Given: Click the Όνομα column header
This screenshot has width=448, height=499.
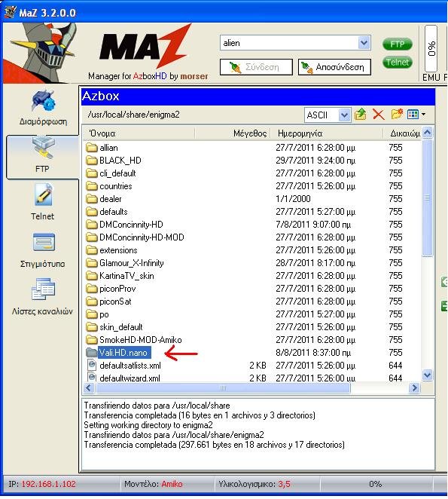Looking at the screenshot, I should 139,133.
